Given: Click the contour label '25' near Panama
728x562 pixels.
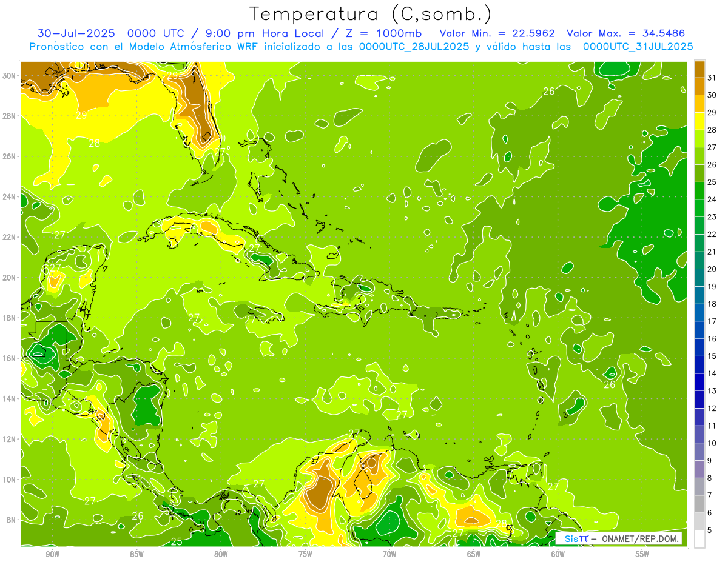Looking at the screenshot, I should (x=176, y=541).
